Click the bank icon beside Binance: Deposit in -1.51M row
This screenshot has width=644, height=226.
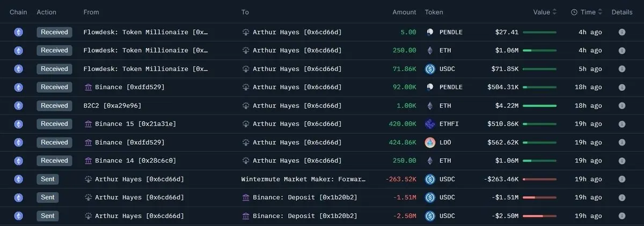pos(246,198)
